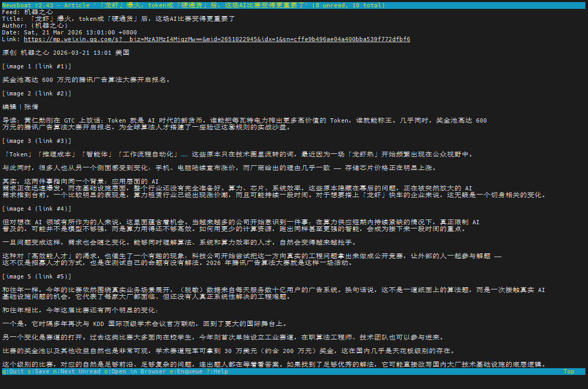Click the [image 3 (link #3)] reference
Screen dimensions: 588x389
coord(36,141)
